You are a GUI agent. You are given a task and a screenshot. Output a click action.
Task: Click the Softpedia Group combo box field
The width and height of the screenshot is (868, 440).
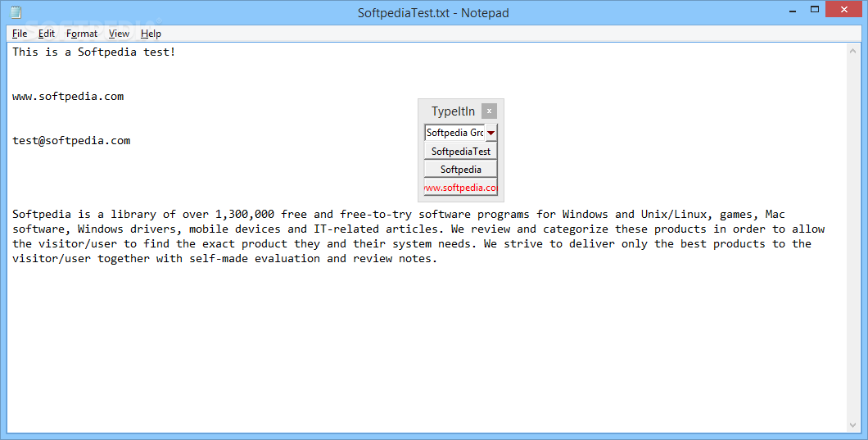click(x=454, y=133)
